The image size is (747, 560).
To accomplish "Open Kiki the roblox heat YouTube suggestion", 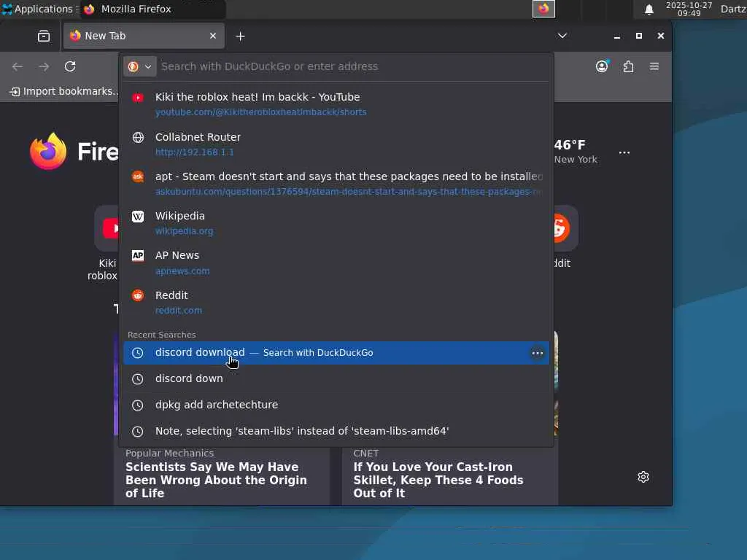I will click(336, 104).
